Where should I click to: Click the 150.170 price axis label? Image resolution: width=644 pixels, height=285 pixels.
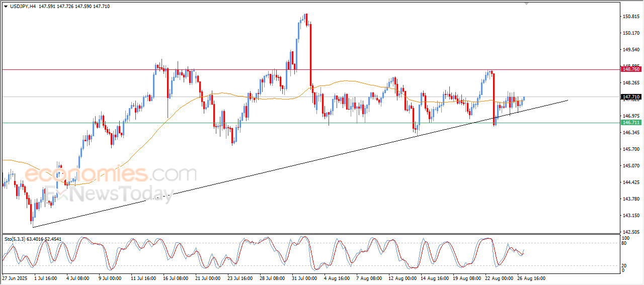point(631,33)
